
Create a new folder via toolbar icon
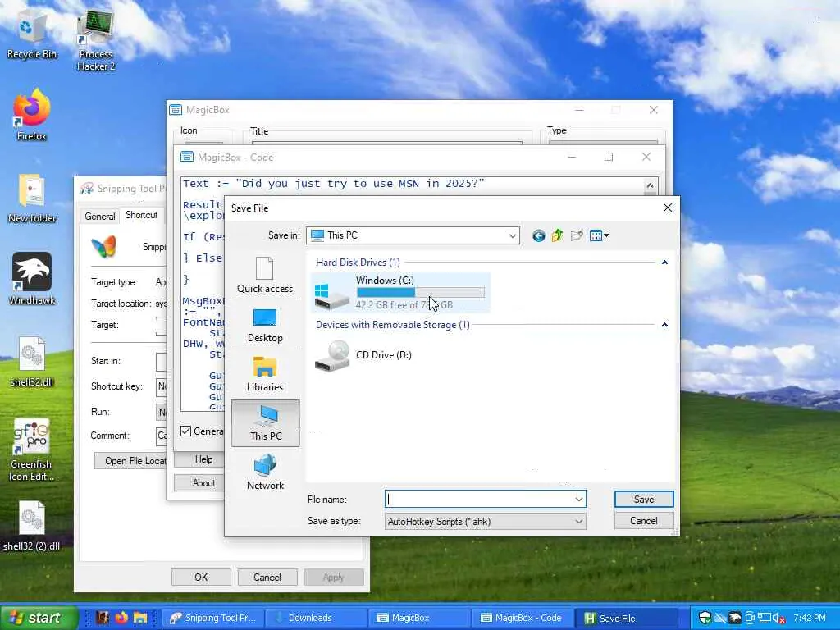(x=577, y=235)
